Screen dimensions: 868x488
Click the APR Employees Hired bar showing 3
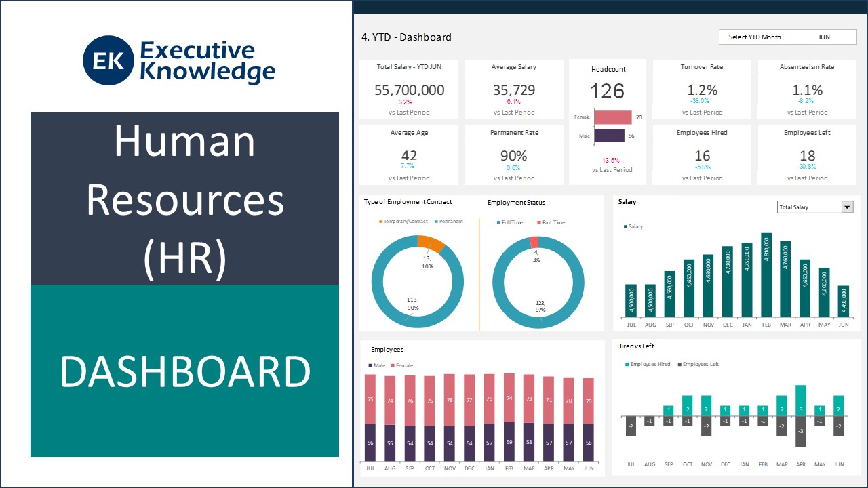801,400
